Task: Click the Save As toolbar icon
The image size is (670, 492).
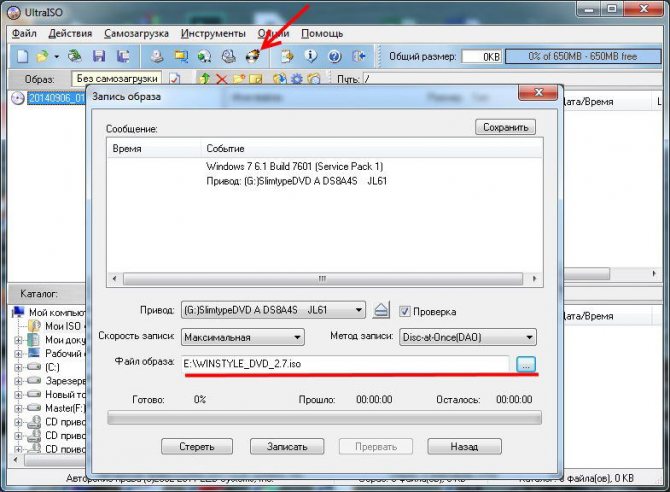Action: [x=123, y=56]
